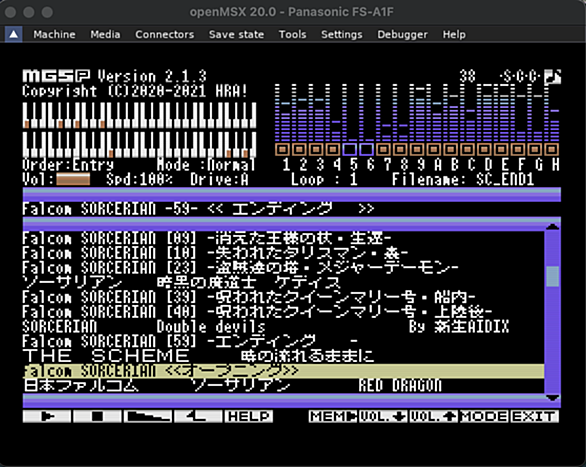The image size is (586, 467).
Task: Toggle channel A mute box
Action: tap(434, 149)
